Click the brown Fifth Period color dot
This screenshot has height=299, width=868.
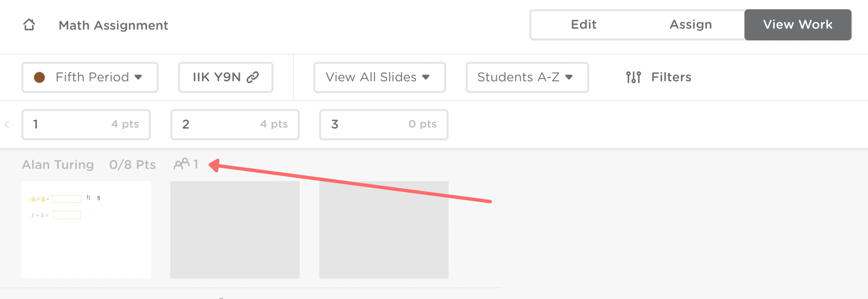[39, 77]
